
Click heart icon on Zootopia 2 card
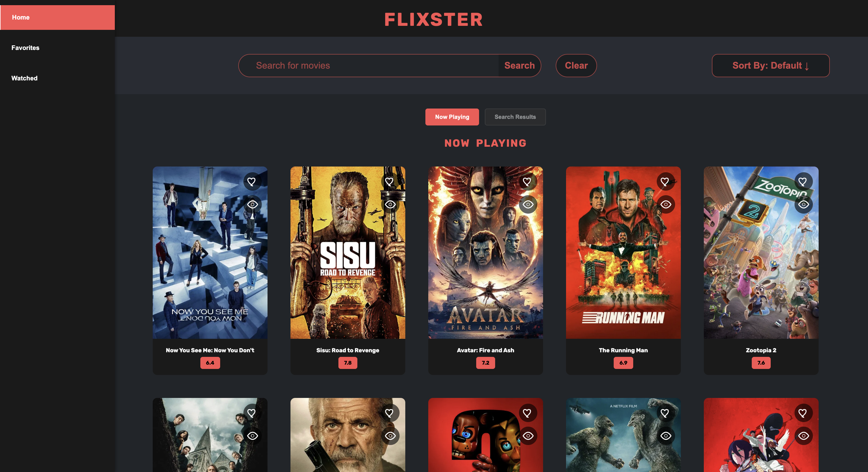pyautogui.click(x=803, y=182)
